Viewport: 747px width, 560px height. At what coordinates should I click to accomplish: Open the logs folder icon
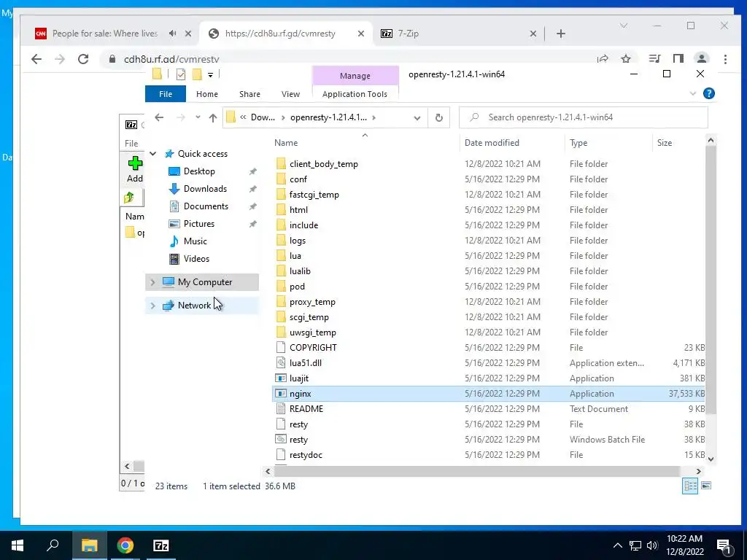[281, 241]
